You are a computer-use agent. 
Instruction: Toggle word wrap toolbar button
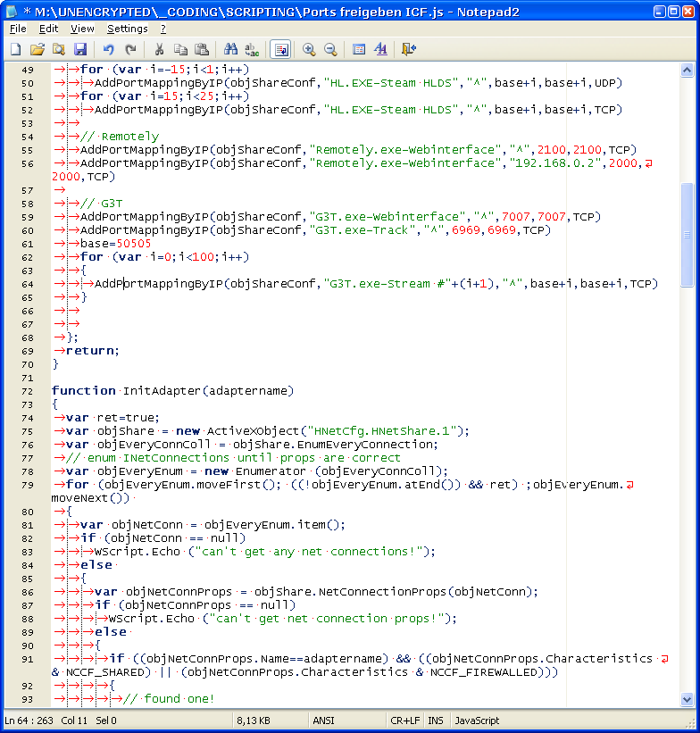[x=281, y=49]
